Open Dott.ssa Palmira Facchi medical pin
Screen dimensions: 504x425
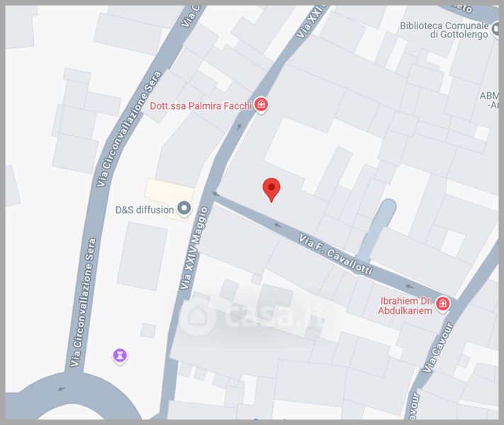pyautogui.click(x=261, y=105)
